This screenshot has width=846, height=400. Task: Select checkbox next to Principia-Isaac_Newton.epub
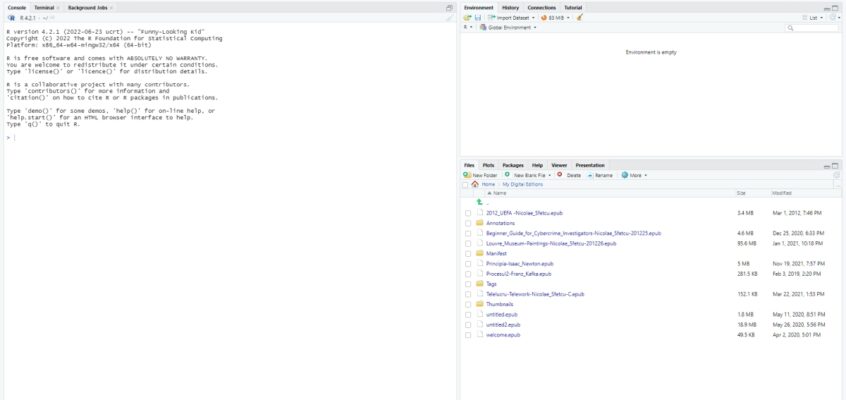coord(468,263)
